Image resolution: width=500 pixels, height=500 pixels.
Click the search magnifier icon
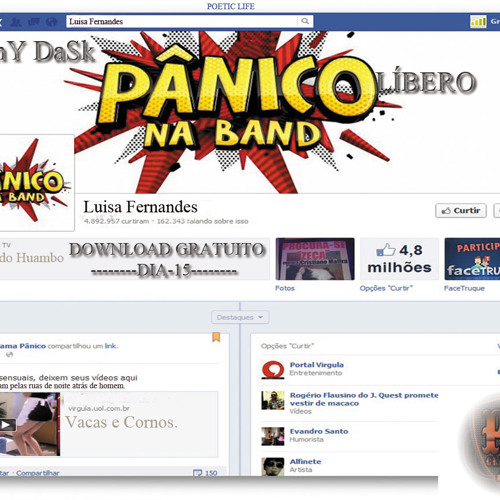point(305,21)
